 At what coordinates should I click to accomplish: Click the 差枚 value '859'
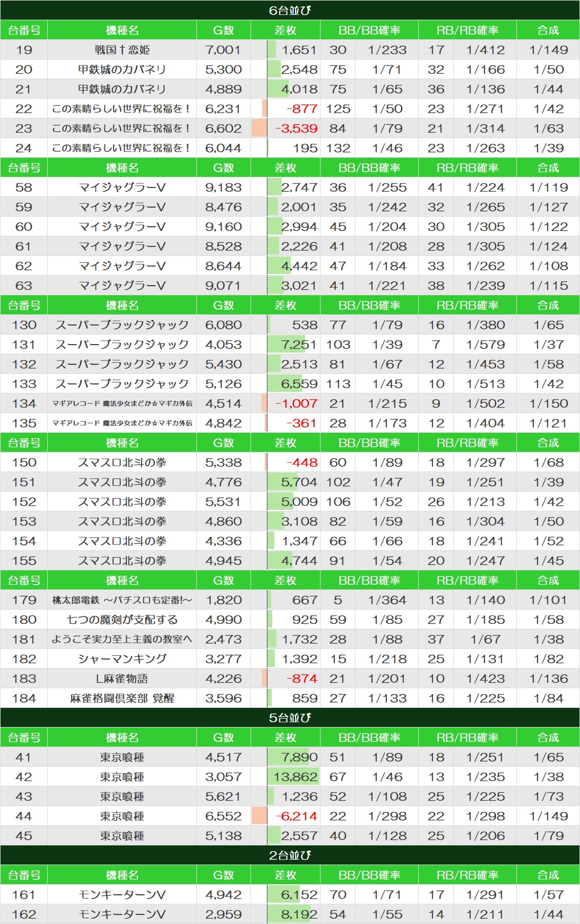coord(305,698)
